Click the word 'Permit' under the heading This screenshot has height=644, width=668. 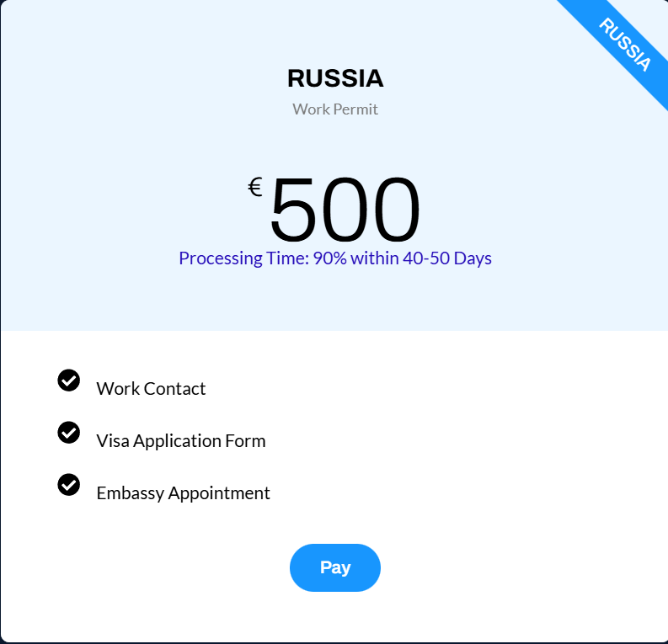357,109
